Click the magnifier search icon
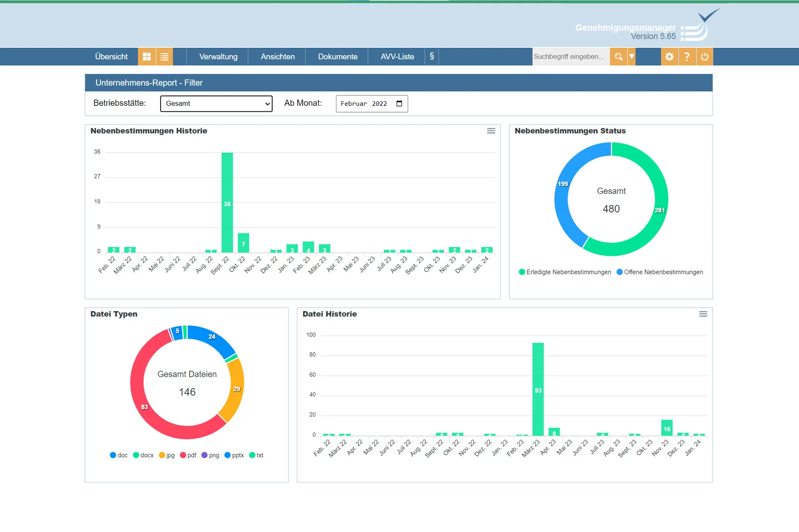 click(x=618, y=57)
